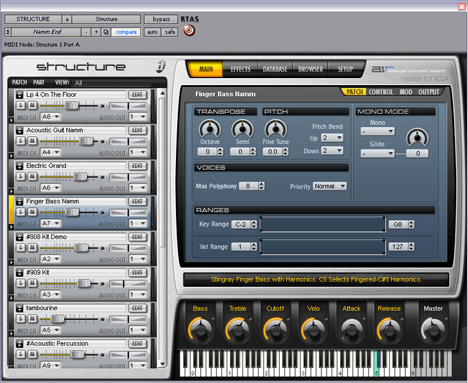Open Pitch Bend Down dropdown
468x383 pixels.
pos(332,151)
